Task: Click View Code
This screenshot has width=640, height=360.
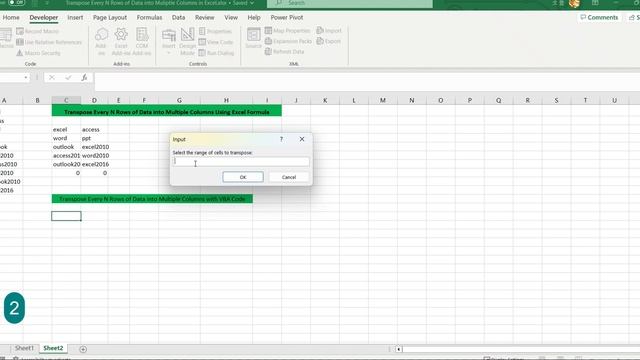Action: tap(216, 42)
